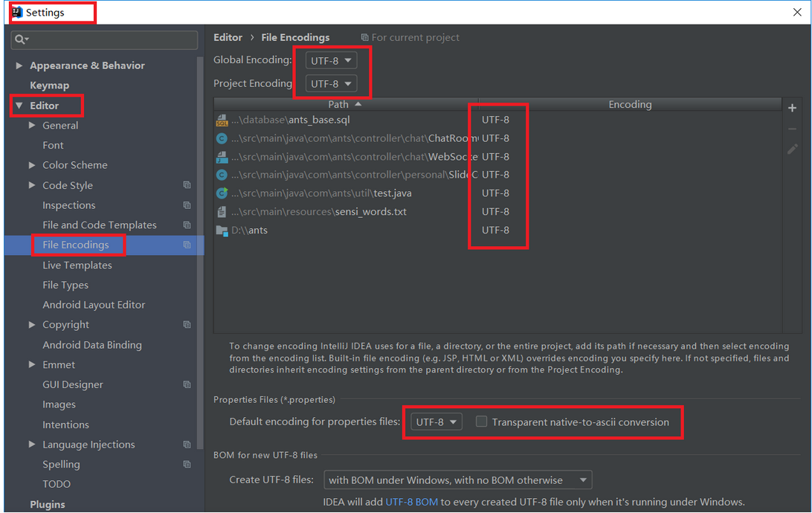Click the add path plus icon
The image size is (812, 513).
click(x=792, y=108)
